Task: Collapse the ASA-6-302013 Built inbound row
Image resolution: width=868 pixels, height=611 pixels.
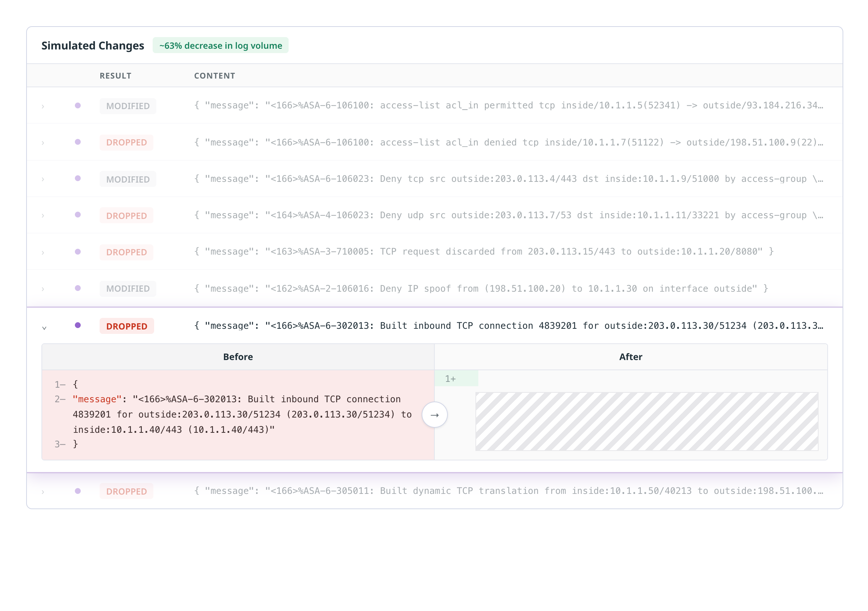Action: (44, 328)
